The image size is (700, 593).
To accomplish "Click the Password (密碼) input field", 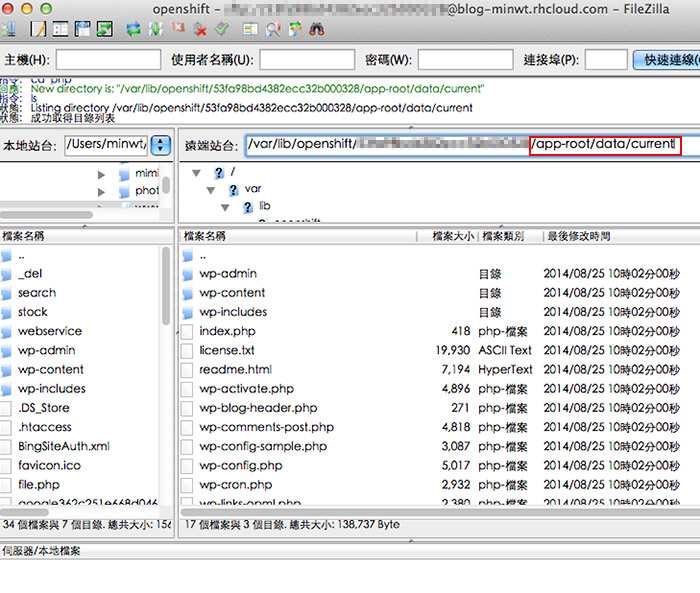I will click(465, 59).
